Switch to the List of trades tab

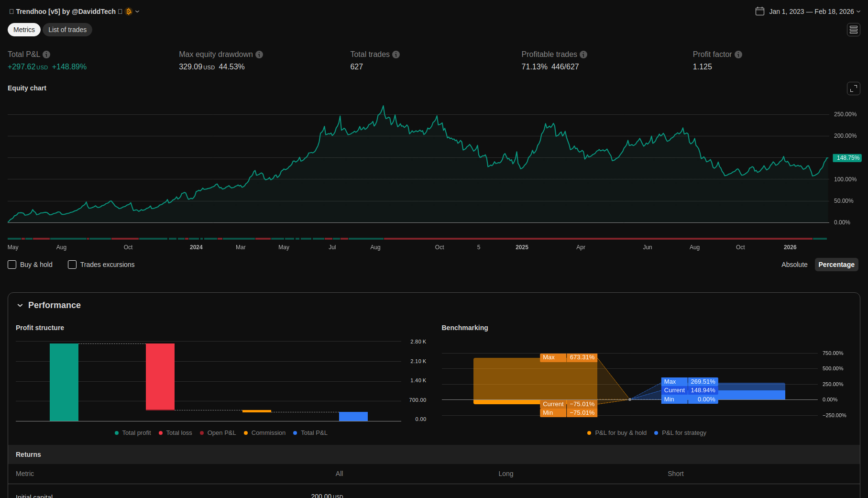click(x=67, y=30)
